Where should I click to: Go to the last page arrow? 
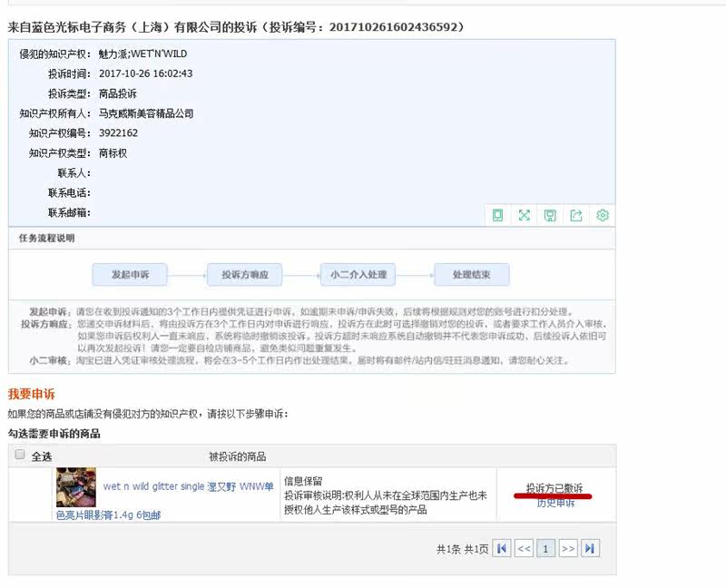591,549
